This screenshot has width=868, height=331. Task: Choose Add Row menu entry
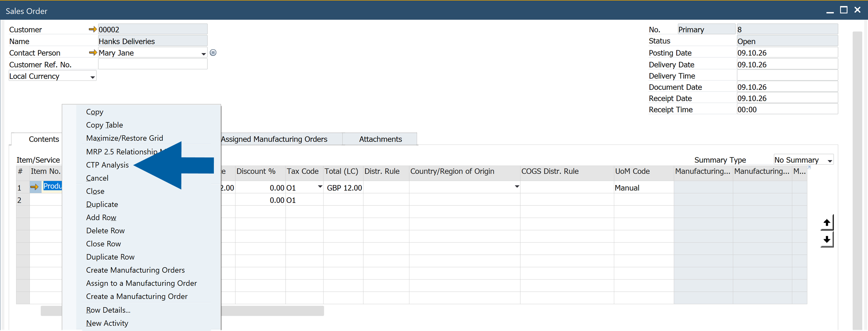coord(101,218)
